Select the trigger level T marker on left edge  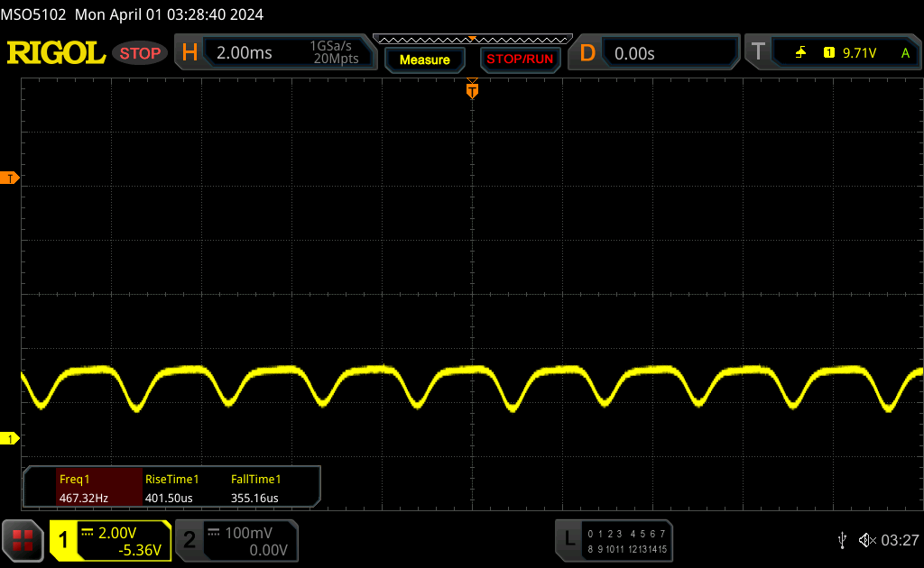click(x=9, y=178)
